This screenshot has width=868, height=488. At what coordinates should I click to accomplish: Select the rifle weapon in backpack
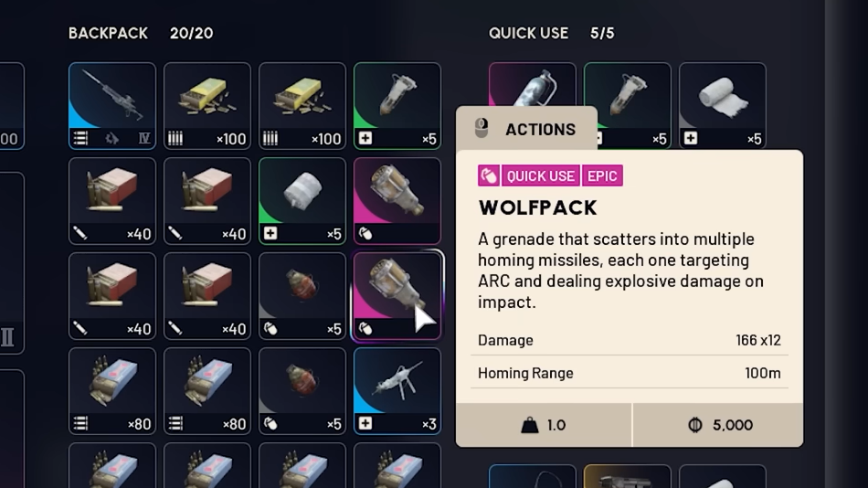tap(112, 105)
